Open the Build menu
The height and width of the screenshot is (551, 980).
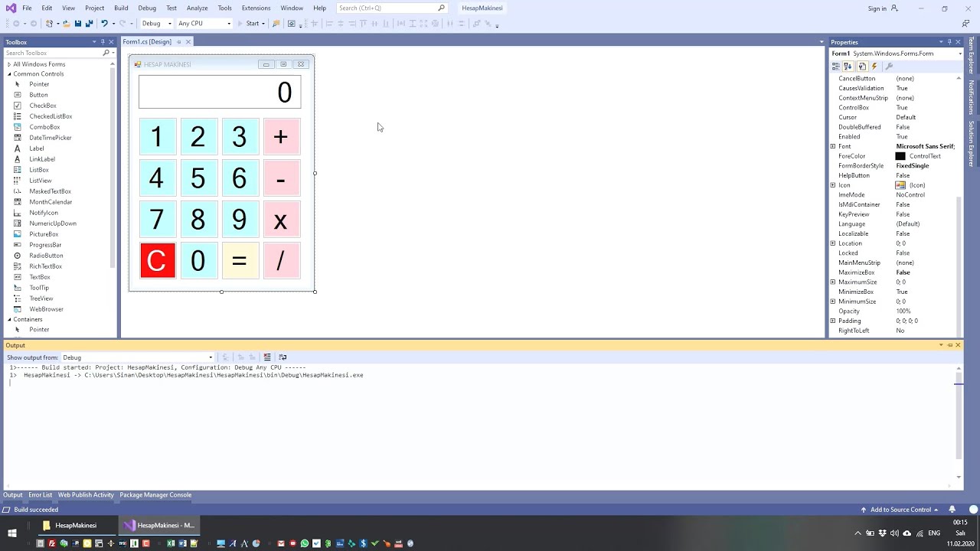(121, 8)
